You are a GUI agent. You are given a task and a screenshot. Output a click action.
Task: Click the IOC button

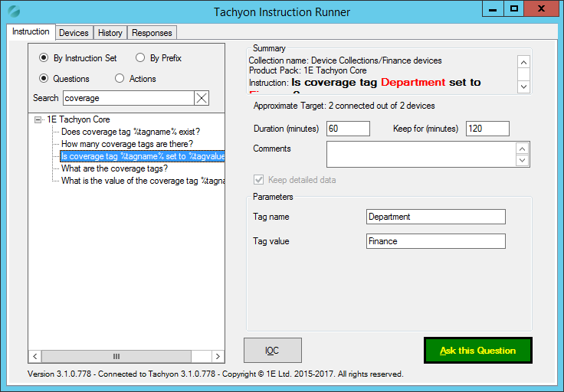tap(272, 350)
